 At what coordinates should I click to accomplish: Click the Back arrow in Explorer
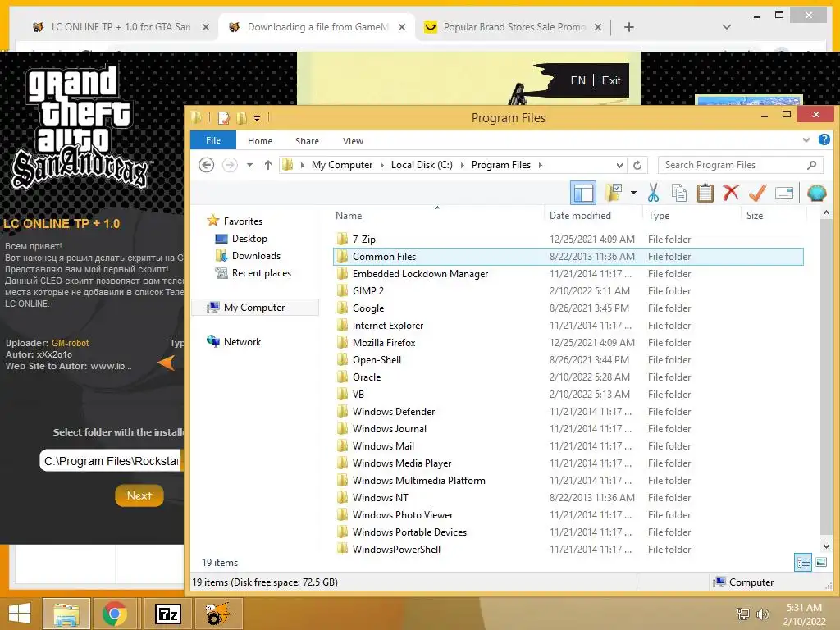(x=206, y=165)
